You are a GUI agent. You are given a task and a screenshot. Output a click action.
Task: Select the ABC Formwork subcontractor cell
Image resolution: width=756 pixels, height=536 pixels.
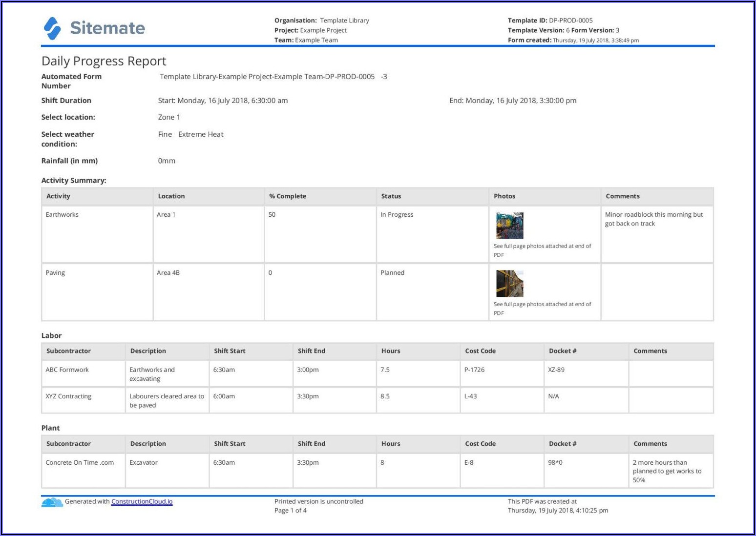[x=67, y=370]
